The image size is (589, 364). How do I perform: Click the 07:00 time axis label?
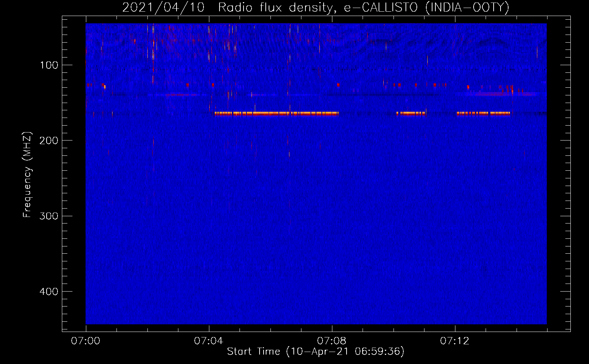[86, 341]
